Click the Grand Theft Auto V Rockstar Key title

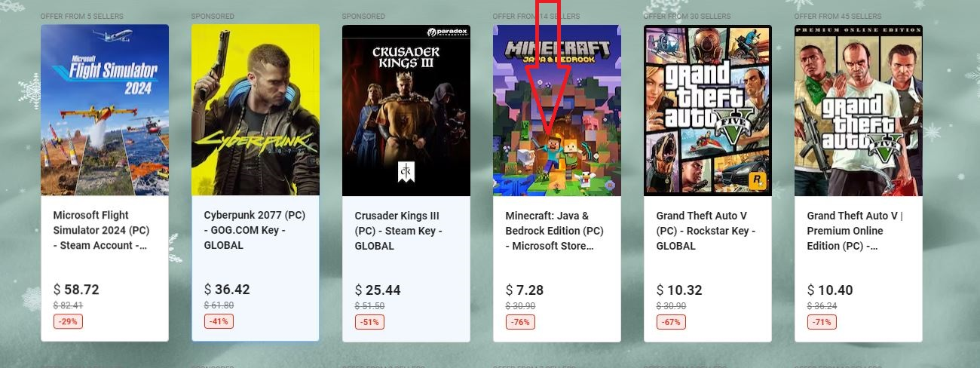[706, 231]
